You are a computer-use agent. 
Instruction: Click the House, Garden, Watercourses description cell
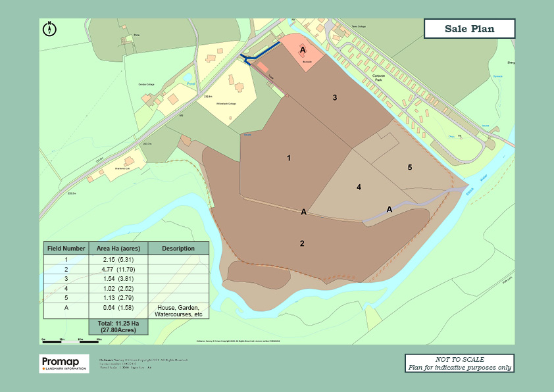(178, 311)
